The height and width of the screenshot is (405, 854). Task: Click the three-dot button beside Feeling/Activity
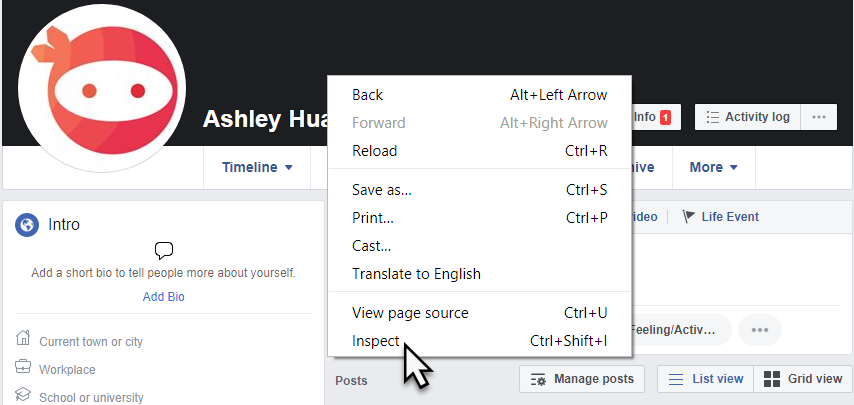click(x=760, y=330)
